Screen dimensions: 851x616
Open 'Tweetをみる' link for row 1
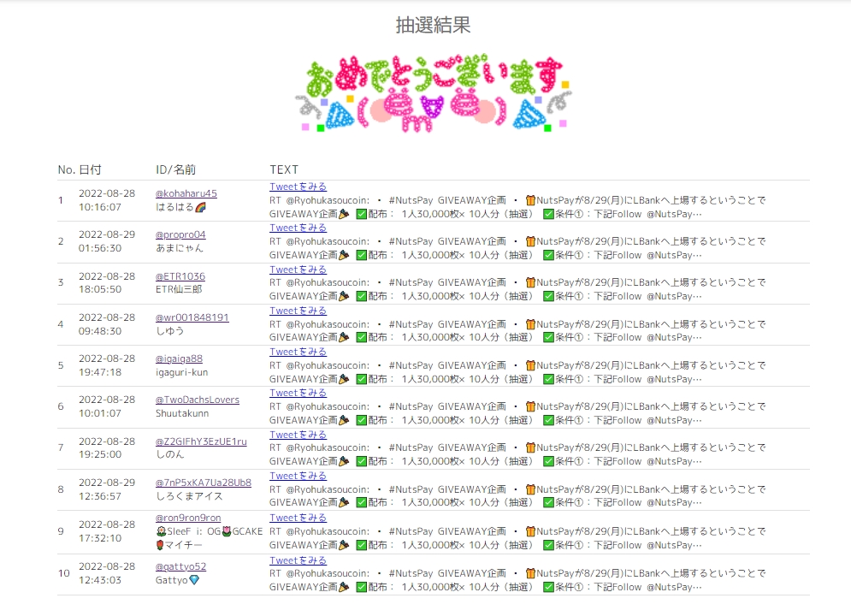pos(298,187)
